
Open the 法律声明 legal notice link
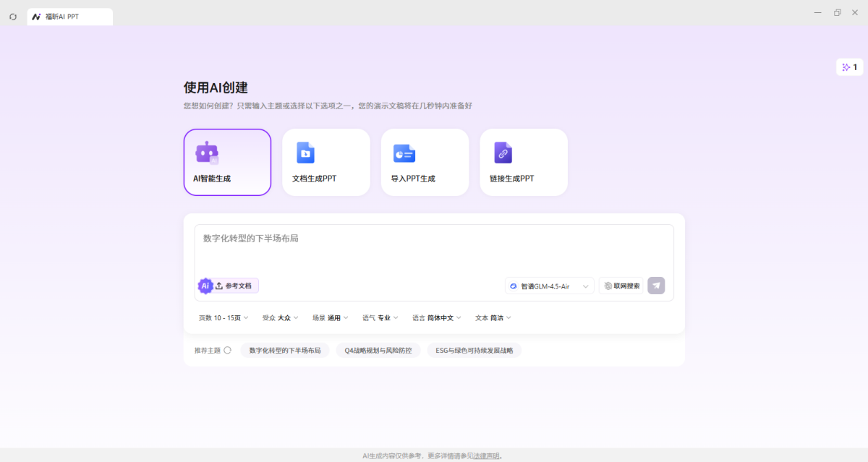click(x=486, y=456)
